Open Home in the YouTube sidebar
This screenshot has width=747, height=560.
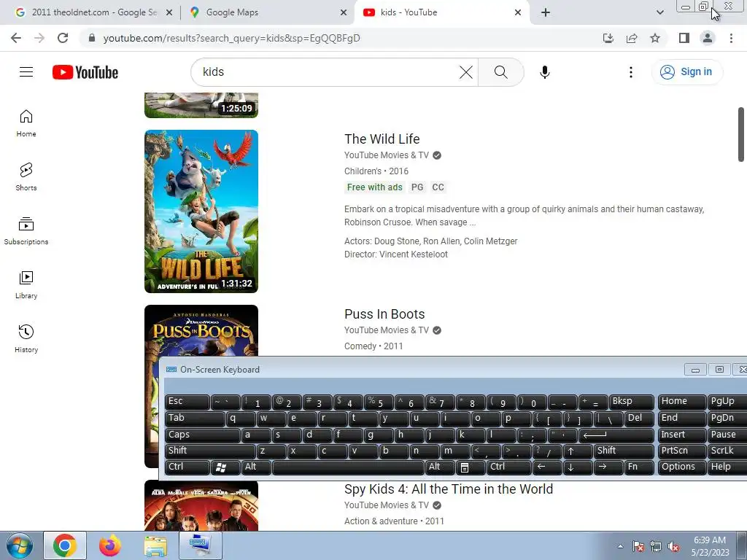[x=26, y=123]
